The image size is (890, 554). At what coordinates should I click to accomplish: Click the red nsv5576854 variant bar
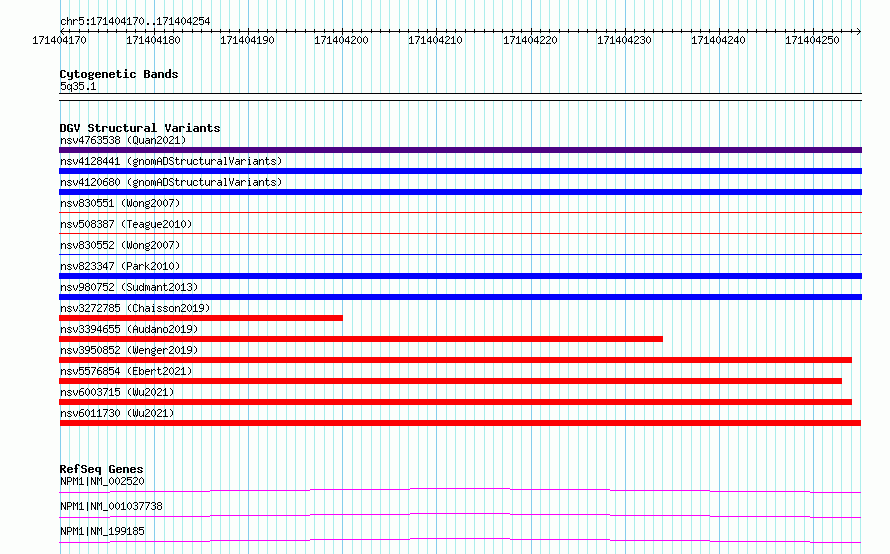click(450, 381)
